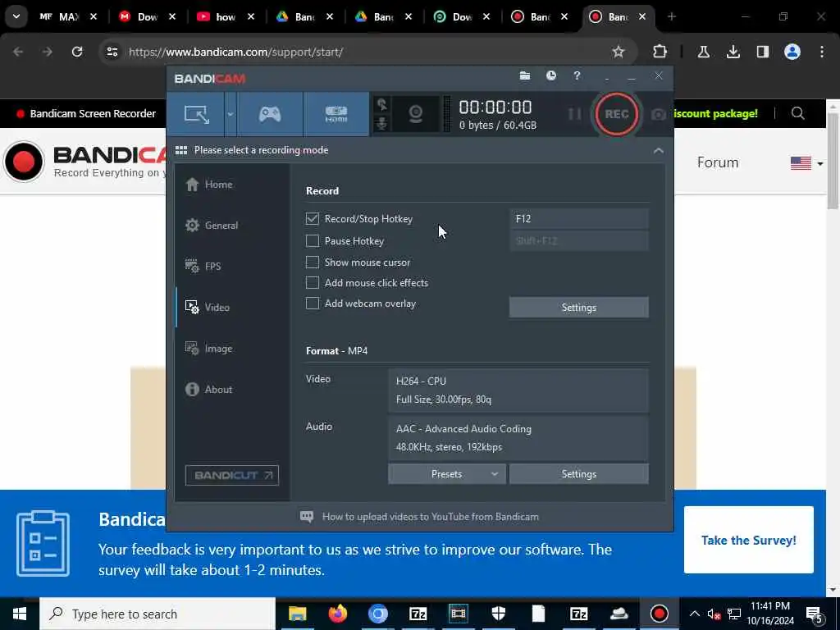Click Bandicam Screen Recorder site header link
The image size is (840, 630).
(x=86, y=113)
